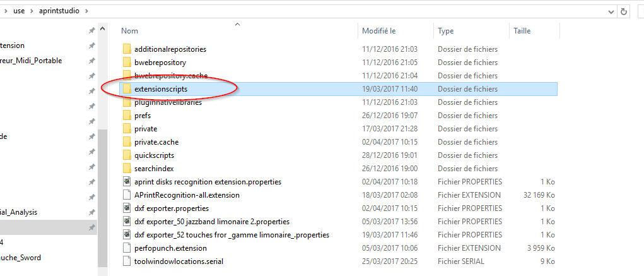Click the navigation pane vertical scrollbar
This screenshot has height=276, width=644.
click(x=102, y=189)
